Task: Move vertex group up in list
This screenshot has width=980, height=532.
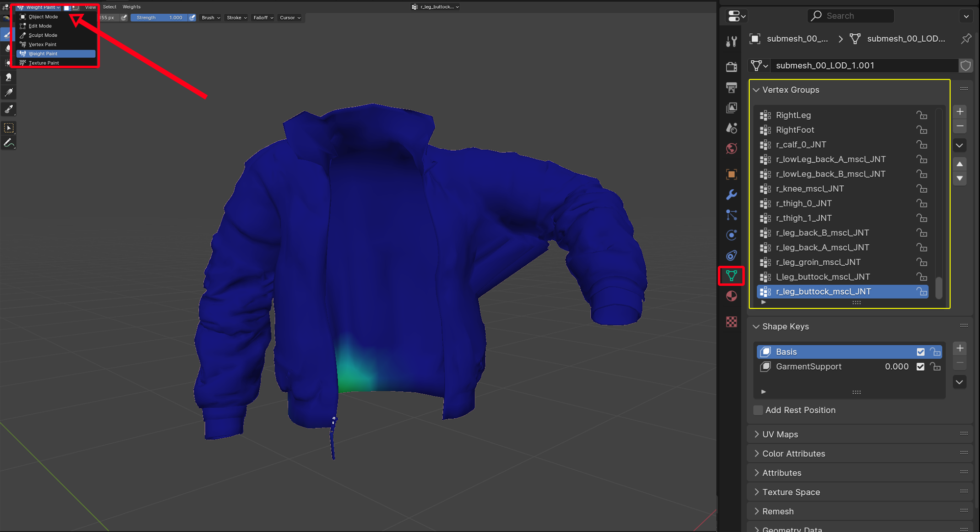Action: [959, 164]
